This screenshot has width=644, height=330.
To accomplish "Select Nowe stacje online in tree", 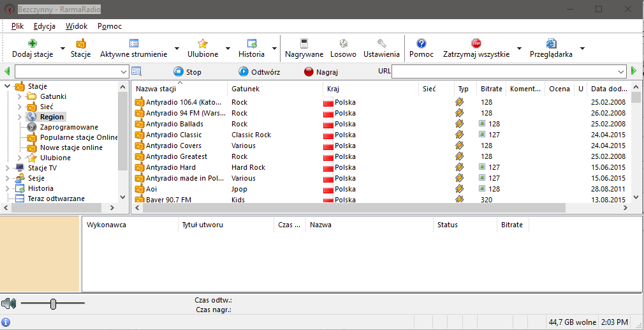I will click(x=71, y=147).
